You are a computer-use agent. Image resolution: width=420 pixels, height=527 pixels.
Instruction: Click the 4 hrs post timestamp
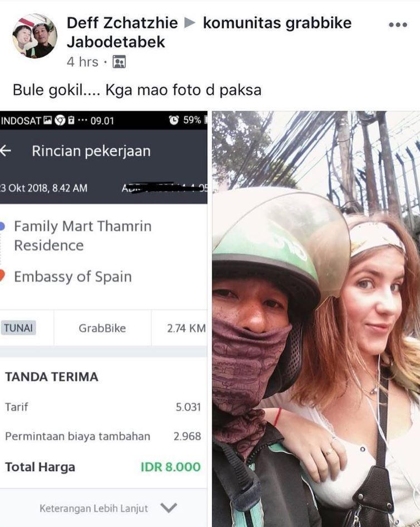click(82, 62)
